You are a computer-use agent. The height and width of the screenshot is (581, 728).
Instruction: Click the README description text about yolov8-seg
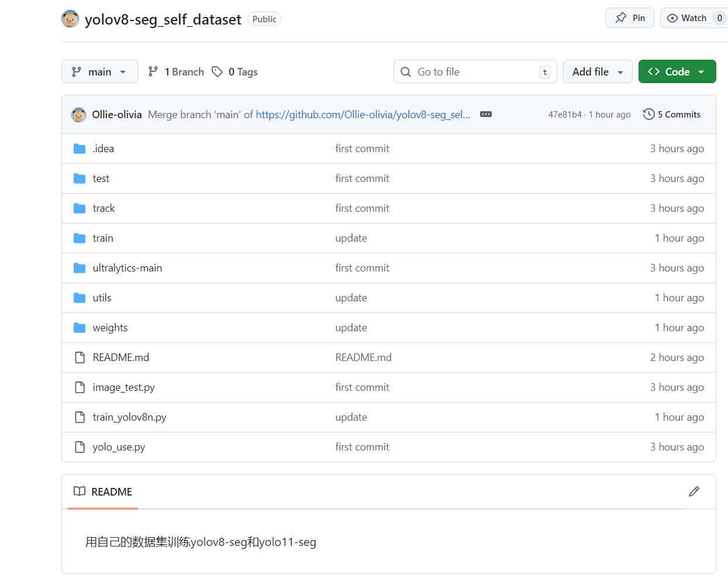(x=201, y=542)
